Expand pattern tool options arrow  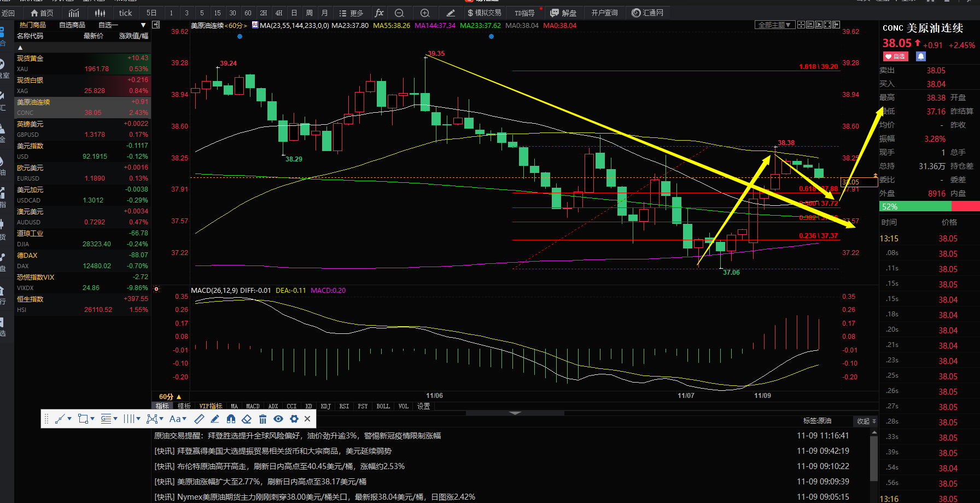click(x=161, y=419)
